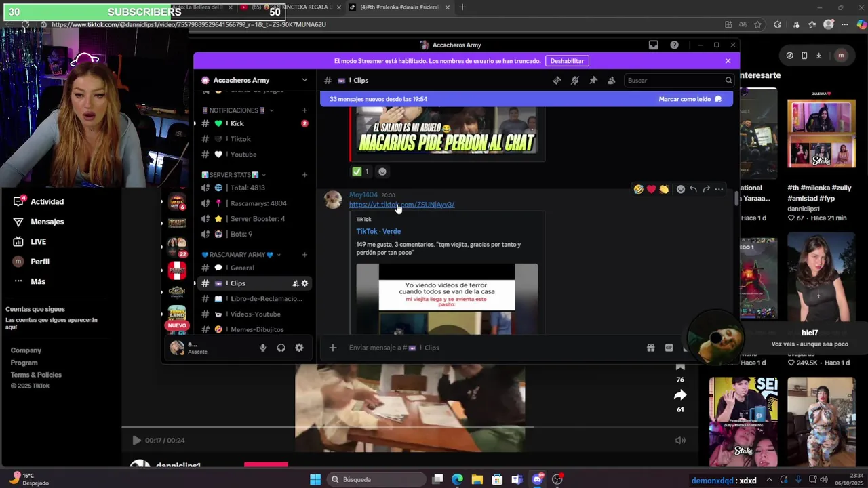868x488 pixels.
Task: Open more options on Moy1404's message
Action: pyautogui.click(x=719, y=189)
